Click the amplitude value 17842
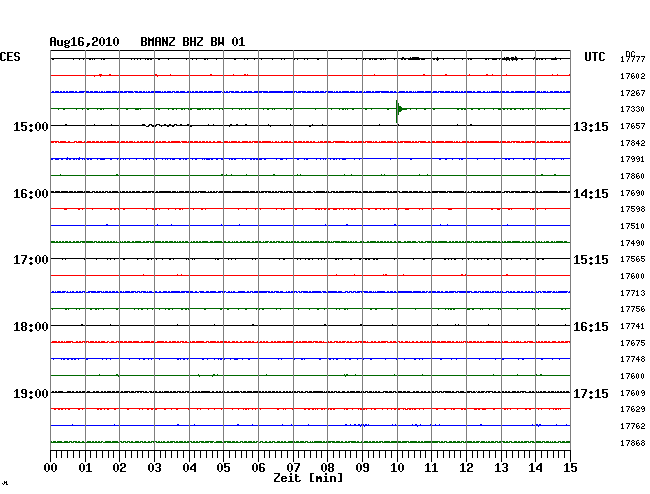This screenshot has width=650, height=494. [633, 143]
